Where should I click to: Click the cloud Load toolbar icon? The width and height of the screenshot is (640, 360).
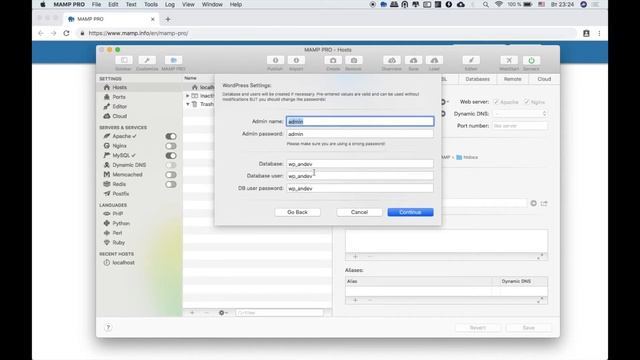pyautogui.click(x=434, y=60)
